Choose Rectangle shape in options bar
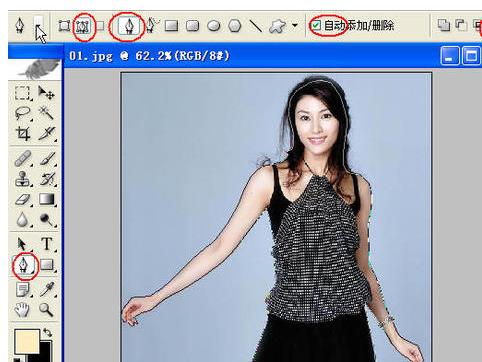Screen dimensions: 482x362 (171, 26)
